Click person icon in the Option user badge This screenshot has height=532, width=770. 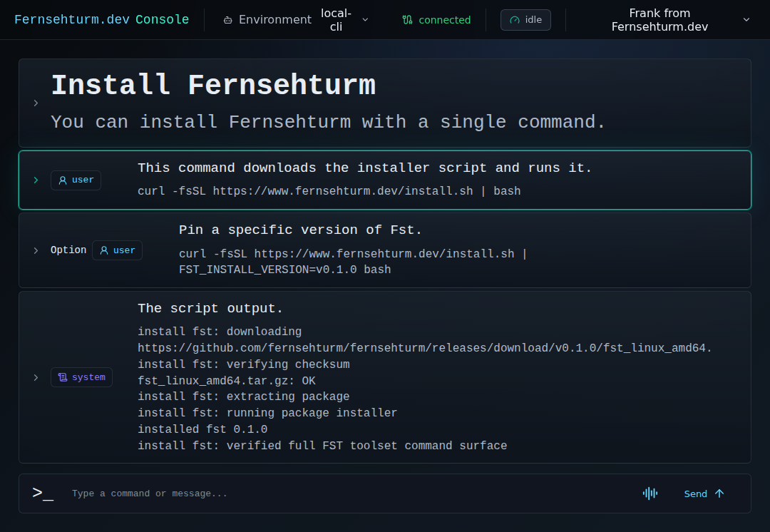pos(104,250)
